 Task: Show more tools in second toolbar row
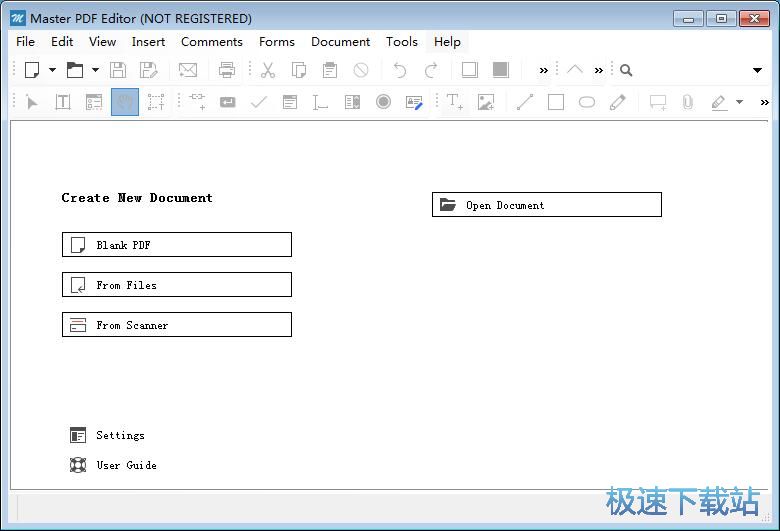765,103
